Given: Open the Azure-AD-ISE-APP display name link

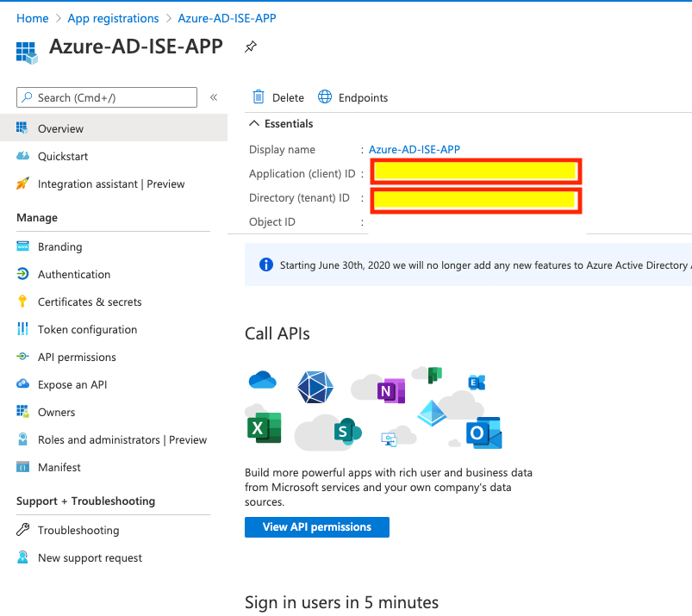Looking at the screenshot, I should (x=415, y=149).
